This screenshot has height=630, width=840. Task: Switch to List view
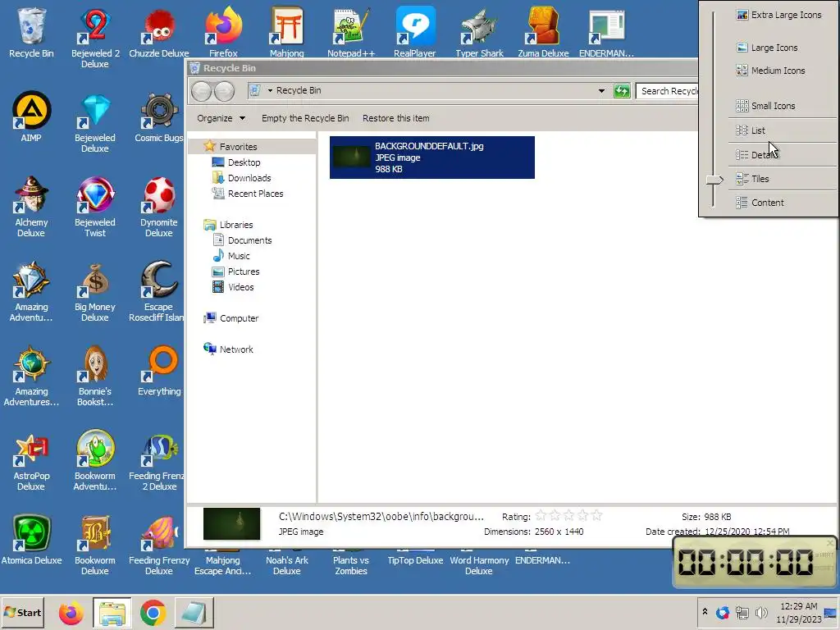(x=751, y=130)
